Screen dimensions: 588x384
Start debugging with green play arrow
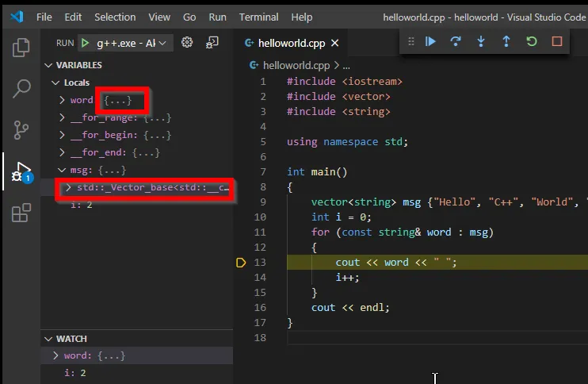(85, 43)
